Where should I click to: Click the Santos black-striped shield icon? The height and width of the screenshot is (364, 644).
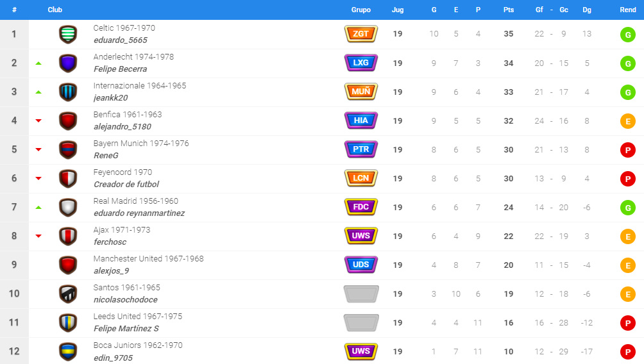point(68,294)
